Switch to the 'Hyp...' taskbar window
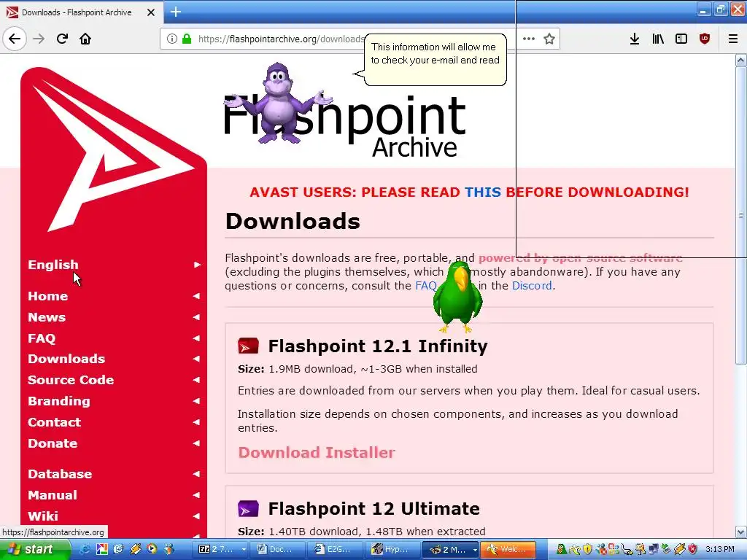Viewport: 747px width, 560px height. (393, 549)
